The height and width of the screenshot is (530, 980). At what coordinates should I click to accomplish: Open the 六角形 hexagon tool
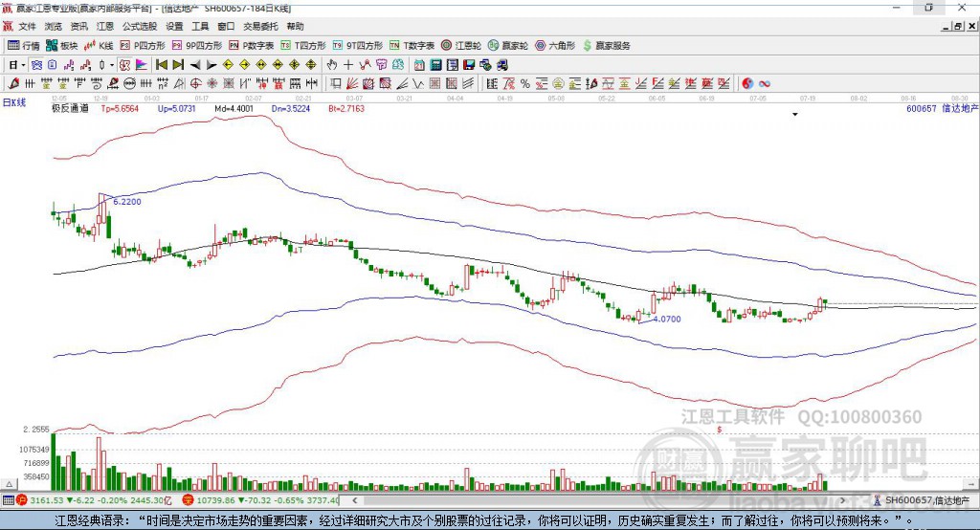click(554, 46)
